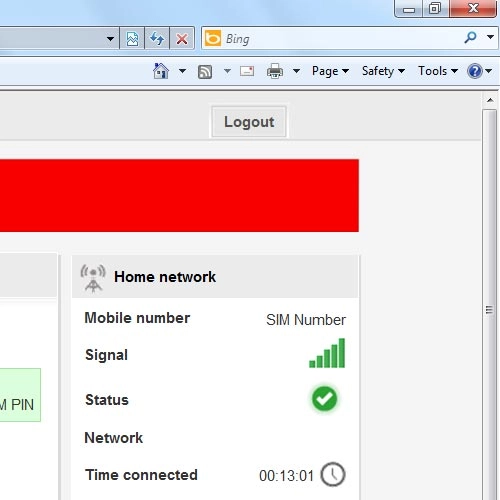Click the read mail icon
This screenshot has height=500, width=500.
(x=247, y=71)
